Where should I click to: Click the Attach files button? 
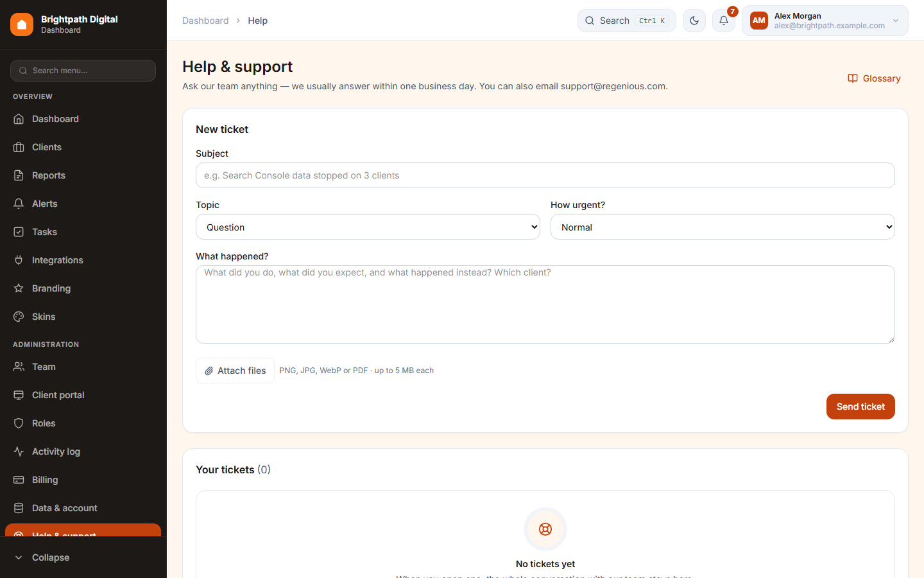pyautogui.click(x=235, y=371)
